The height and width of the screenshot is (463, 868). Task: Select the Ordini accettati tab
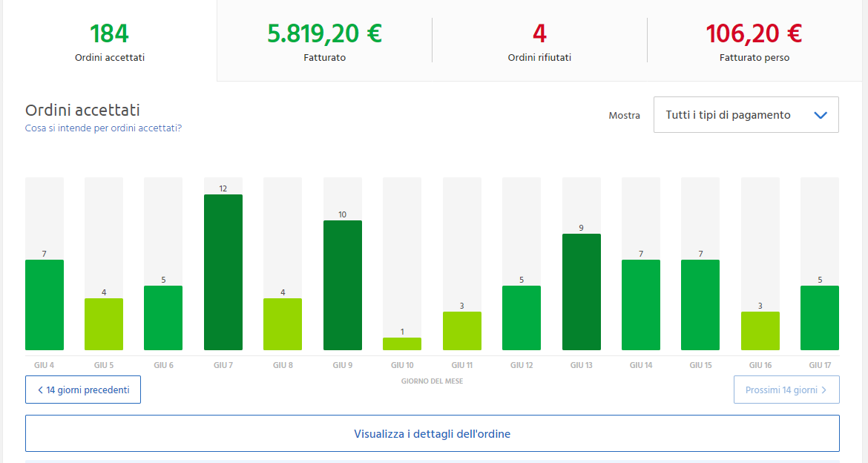coord(109,42)
